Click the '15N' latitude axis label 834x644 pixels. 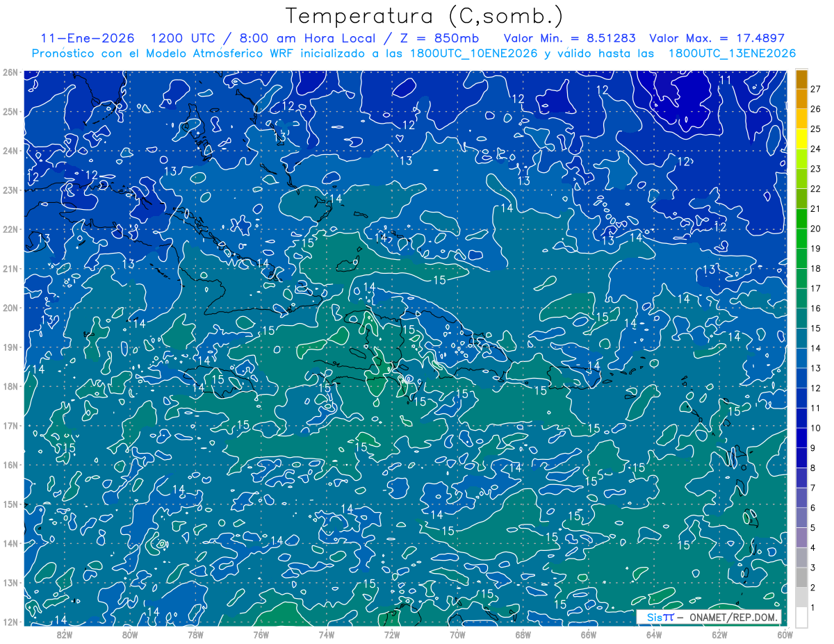pos(10,504)
